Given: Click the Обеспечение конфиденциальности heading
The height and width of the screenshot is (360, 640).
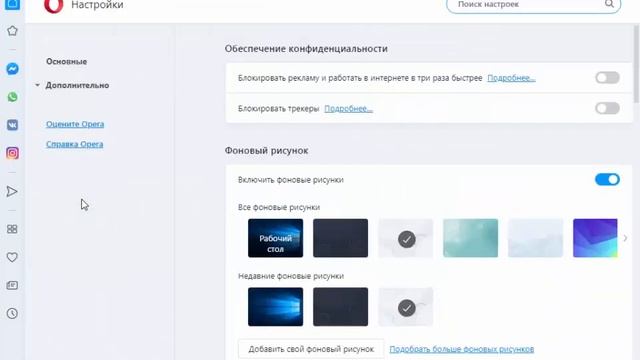Looking at the screenshot, I should [306, 49].
